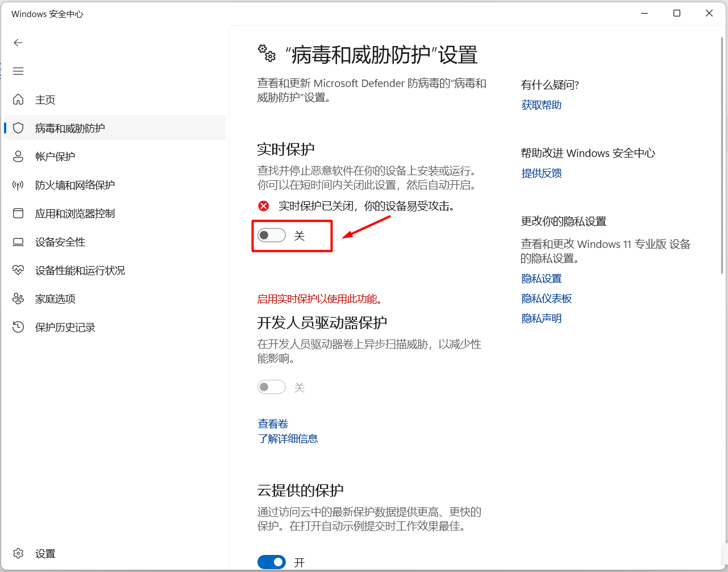This screenshot has height=572, width=728.
Task: Click the 帐户保护 person icon
Action: pos(18,156)
